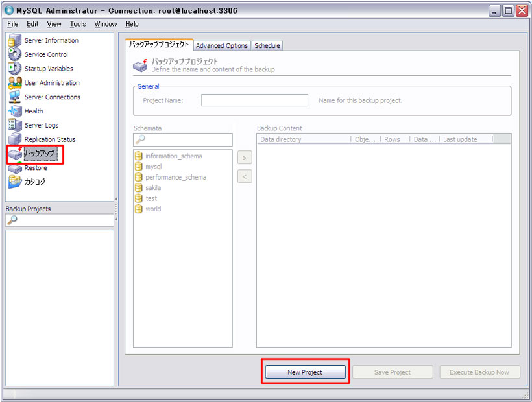
Task: Select the Replication Status icon
Action: [x=14, y=139]
